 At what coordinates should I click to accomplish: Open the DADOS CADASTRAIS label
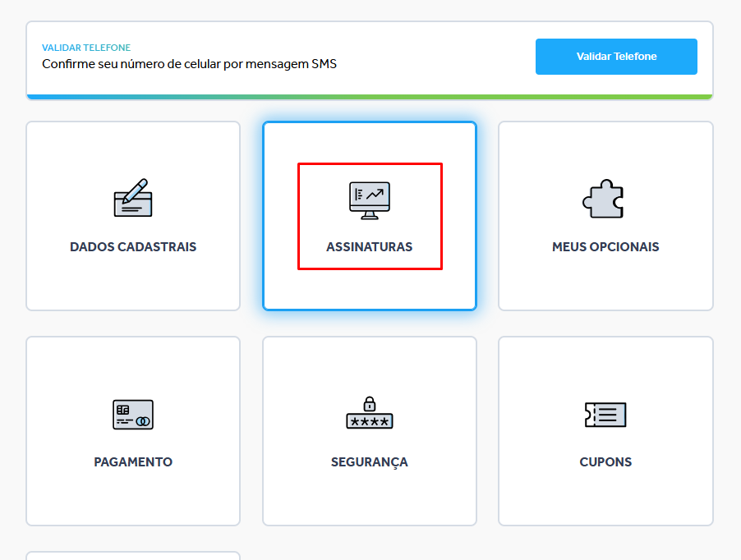[x=133, y=247]
